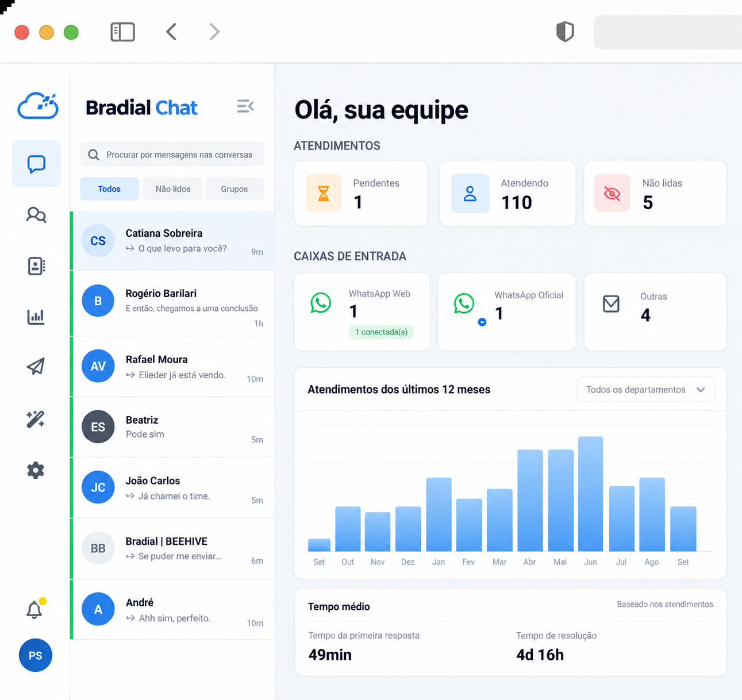742x700 pixels.
Task: Open the settings gear icon
Action: (36, 470)
